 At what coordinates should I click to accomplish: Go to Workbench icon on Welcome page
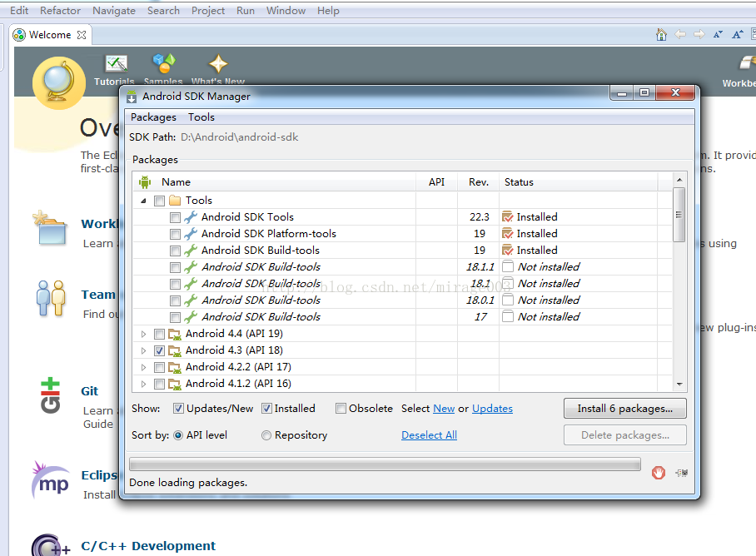(748, 62)
